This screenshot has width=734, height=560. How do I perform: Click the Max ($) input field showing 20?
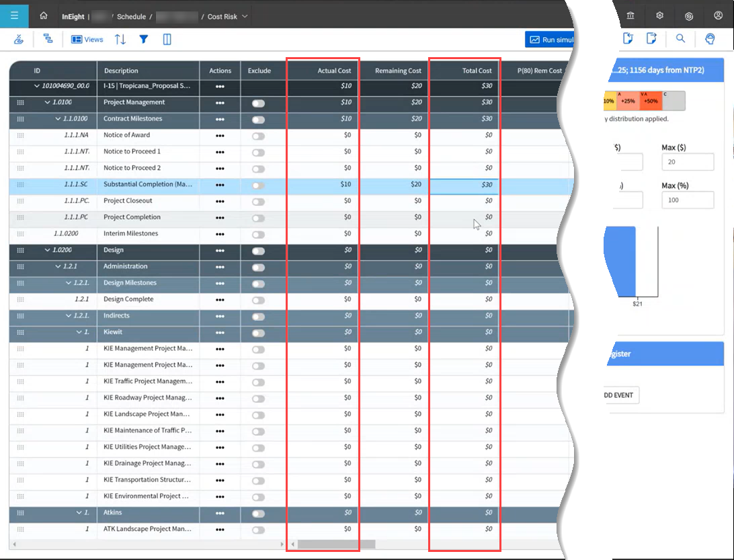click(687, 161)
